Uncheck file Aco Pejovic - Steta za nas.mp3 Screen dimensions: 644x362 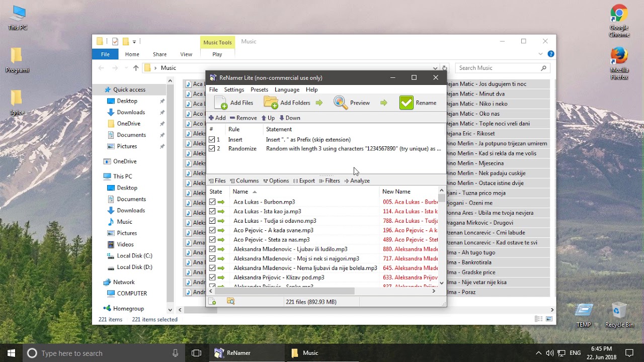tap(212, 240)
